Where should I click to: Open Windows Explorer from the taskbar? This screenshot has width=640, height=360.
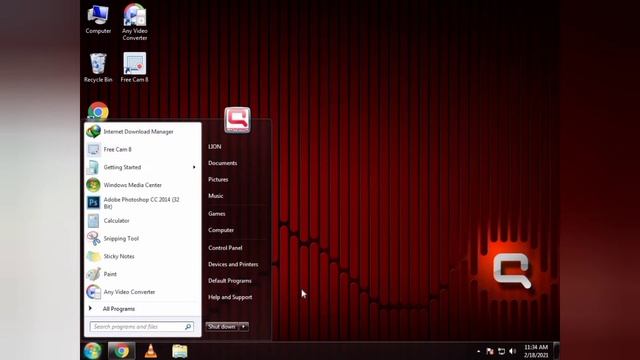(180, 351)
